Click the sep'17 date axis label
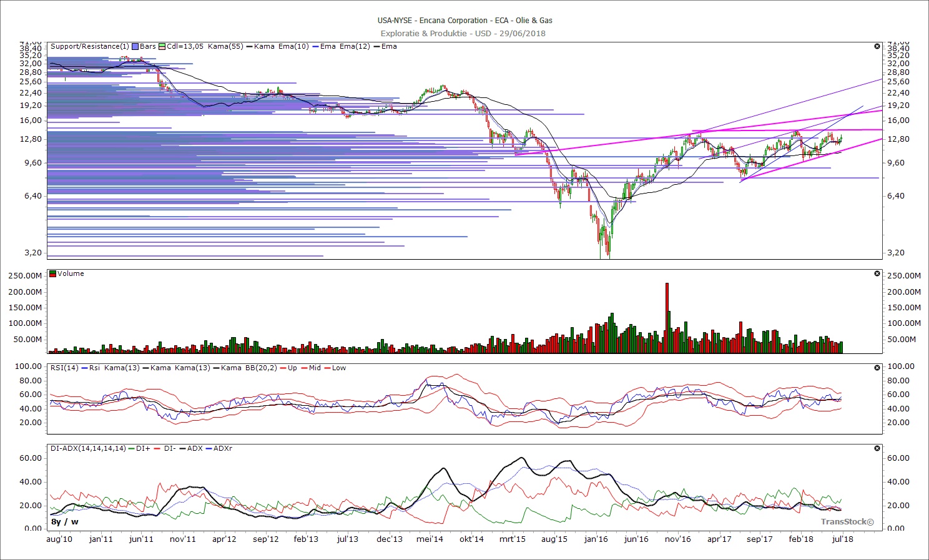This screenshot has width=929, height=560. coord(760,539)
